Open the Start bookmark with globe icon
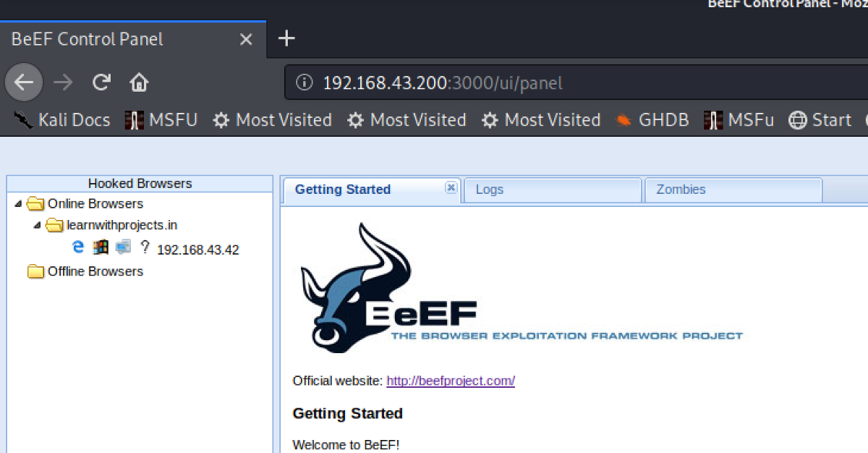 pyautogui.click(x=820, y=120)
